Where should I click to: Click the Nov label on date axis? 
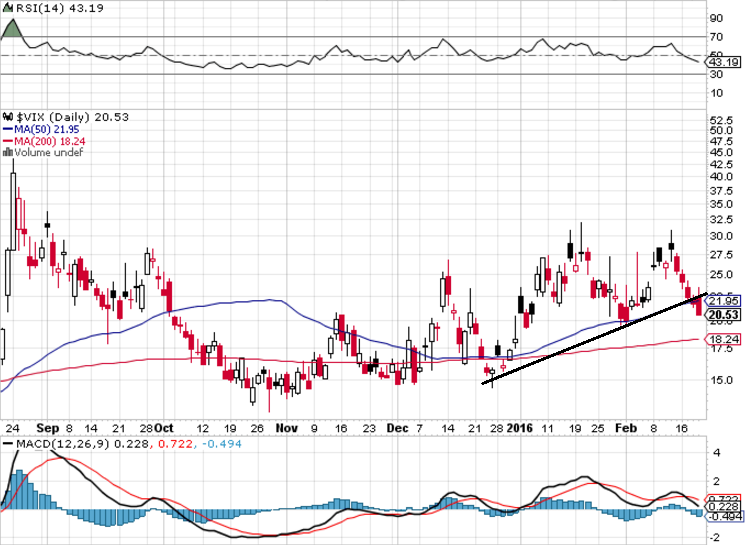tap(287, 428)
